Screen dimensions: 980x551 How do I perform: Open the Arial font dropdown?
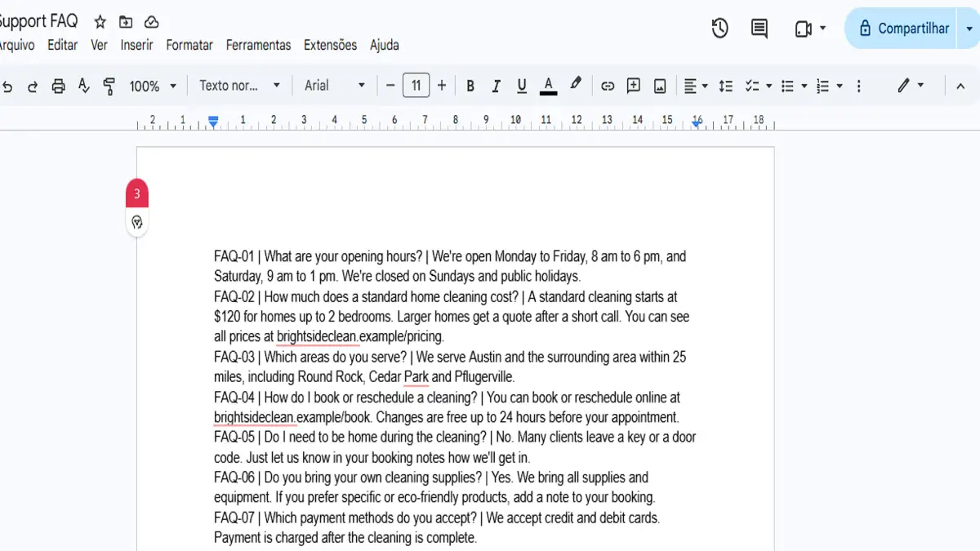(335, 86)
